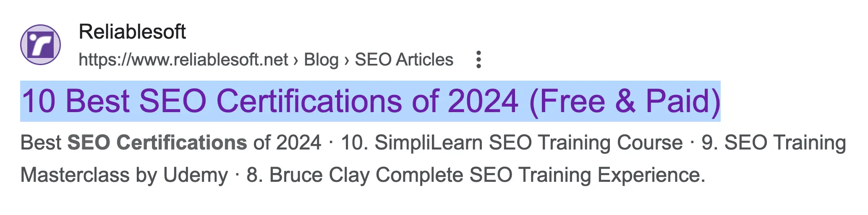Click the Reliablesoft purple favicon logo

coord(40,45)
